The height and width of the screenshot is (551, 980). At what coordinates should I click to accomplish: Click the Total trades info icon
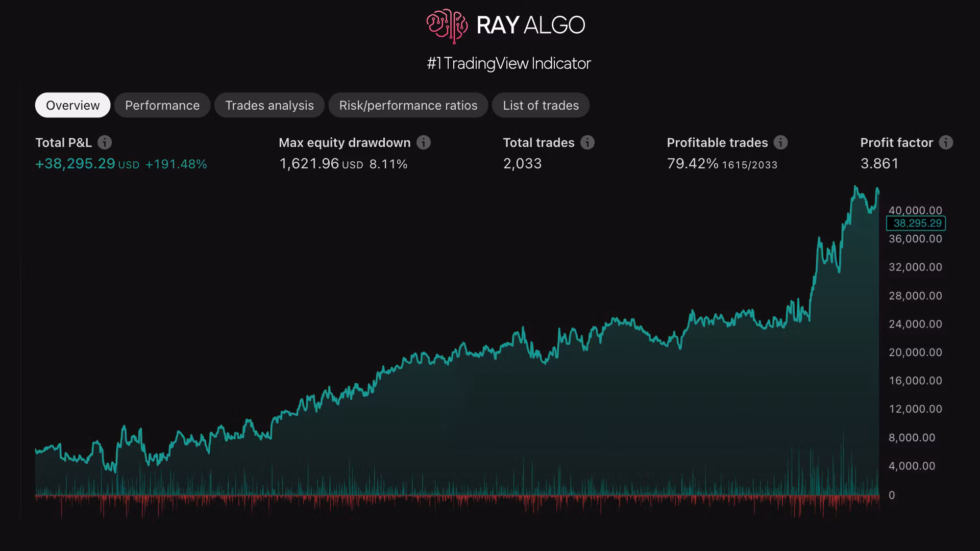[x=587, y=142]
